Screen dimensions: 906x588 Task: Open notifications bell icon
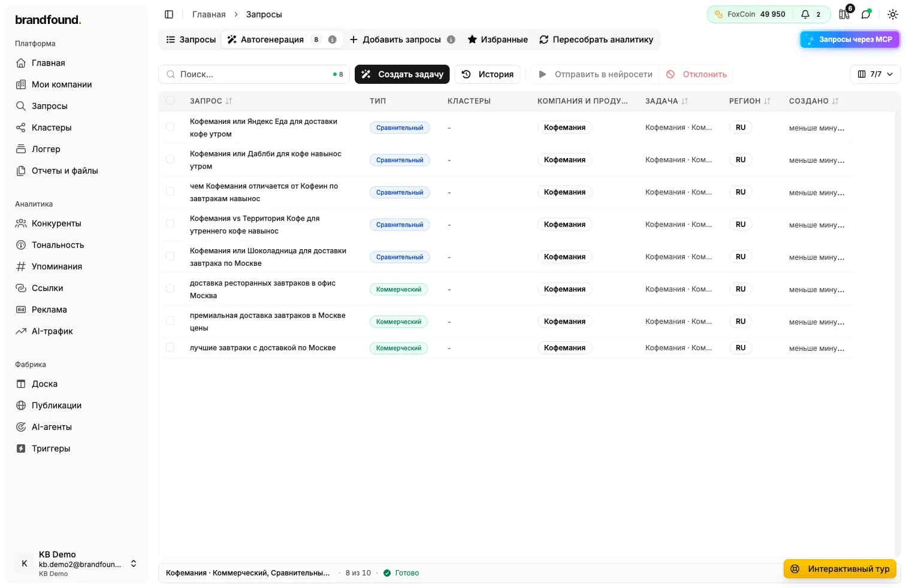805,14
